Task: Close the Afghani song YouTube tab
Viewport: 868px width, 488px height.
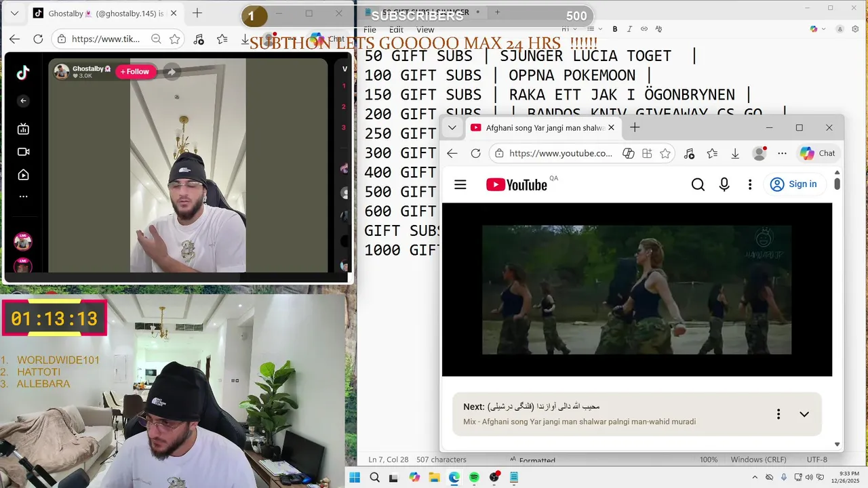Action: tap(611, 127)
